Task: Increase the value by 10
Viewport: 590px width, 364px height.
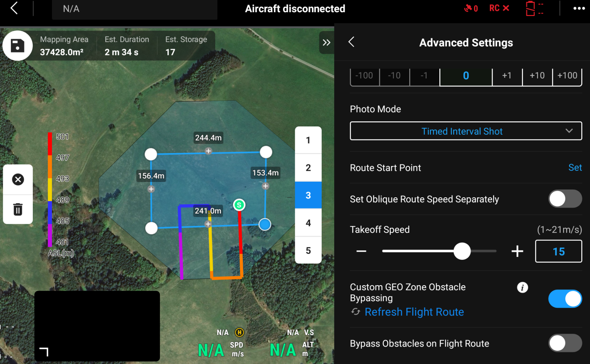Action: [537, 76]
